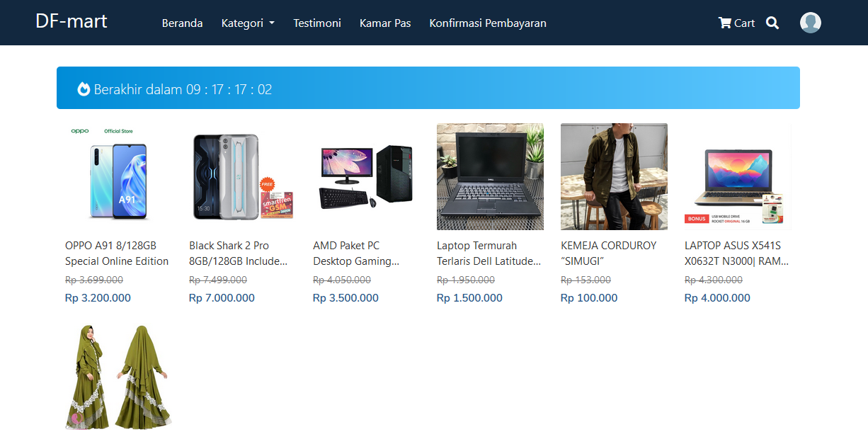Click the struck-through Rp 7.499.000 price

click(x=218, y=280)
